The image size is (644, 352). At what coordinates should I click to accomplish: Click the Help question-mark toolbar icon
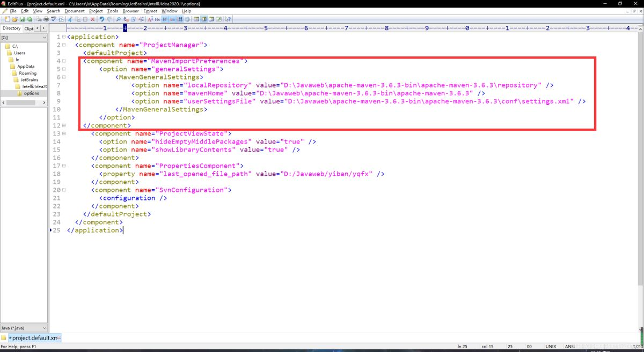(x=228, y=19)
